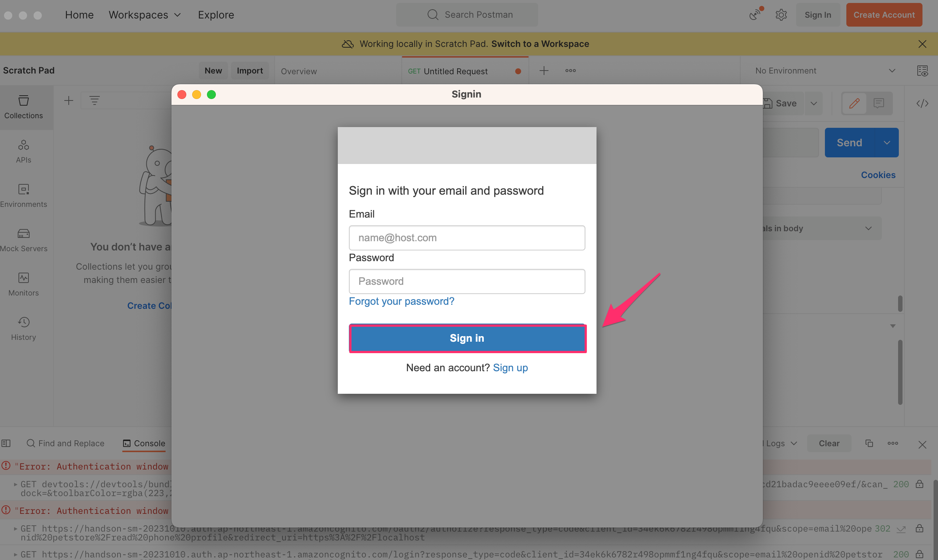
Task: Save the request
Action: point(782,103)
